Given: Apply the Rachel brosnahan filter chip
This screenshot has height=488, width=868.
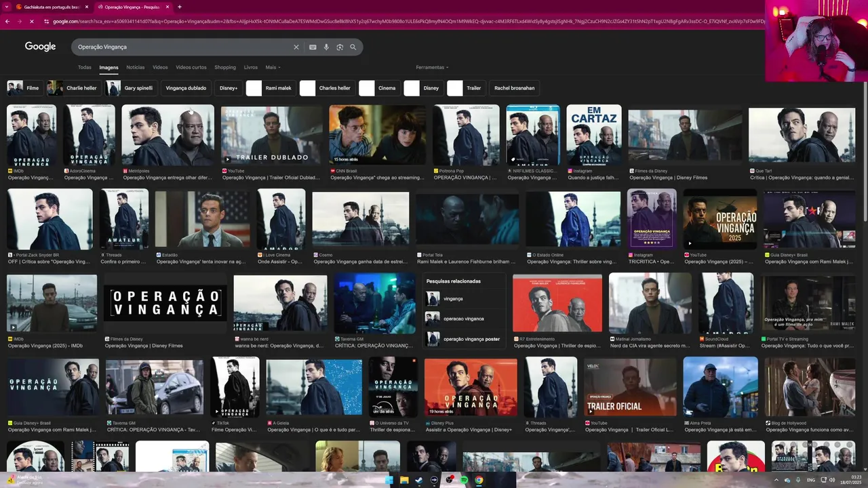Looking at the screenshot, I should pyautogui.click(x=514, y=88).
